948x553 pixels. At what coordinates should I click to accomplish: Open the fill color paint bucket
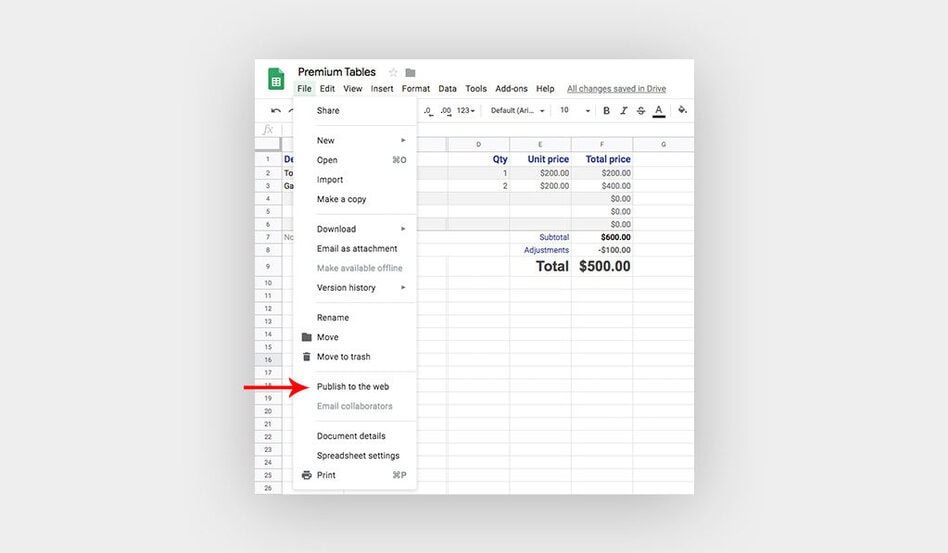[x=683, y=111]
